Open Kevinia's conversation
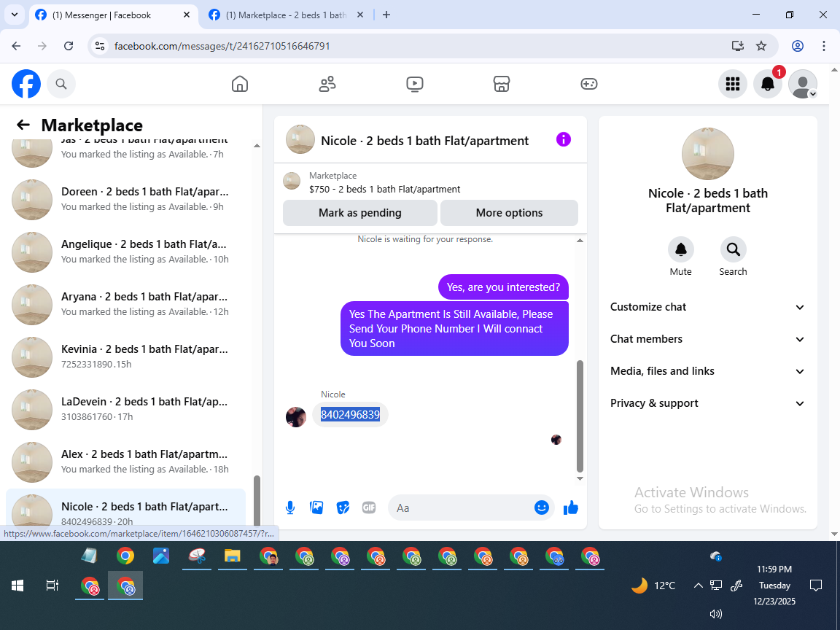Viewport: 840px width, 630px height. (126, 357)
